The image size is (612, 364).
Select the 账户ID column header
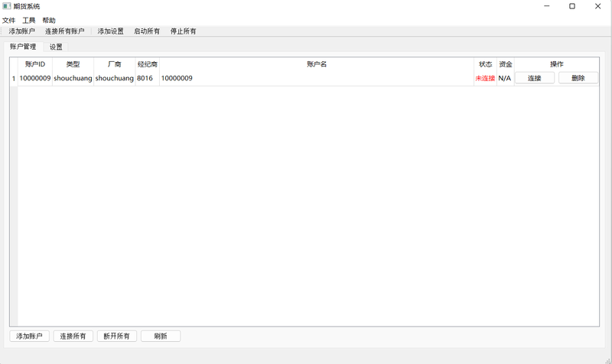pyautogui.click(x=35, y=64)
